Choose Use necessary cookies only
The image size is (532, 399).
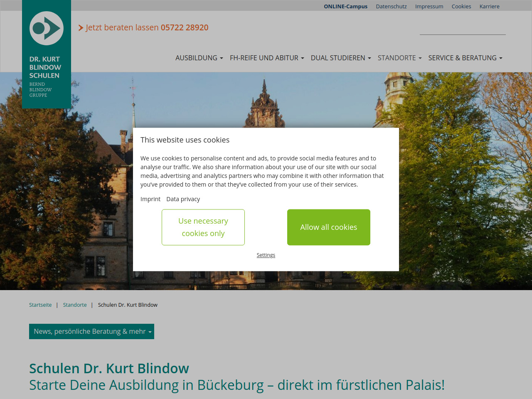pyautogui.click(x=203, y=227)
